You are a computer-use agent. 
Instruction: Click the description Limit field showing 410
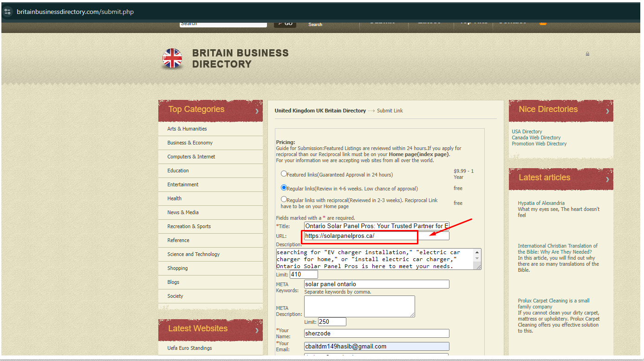pyautogui.click(x=304, y=275)
